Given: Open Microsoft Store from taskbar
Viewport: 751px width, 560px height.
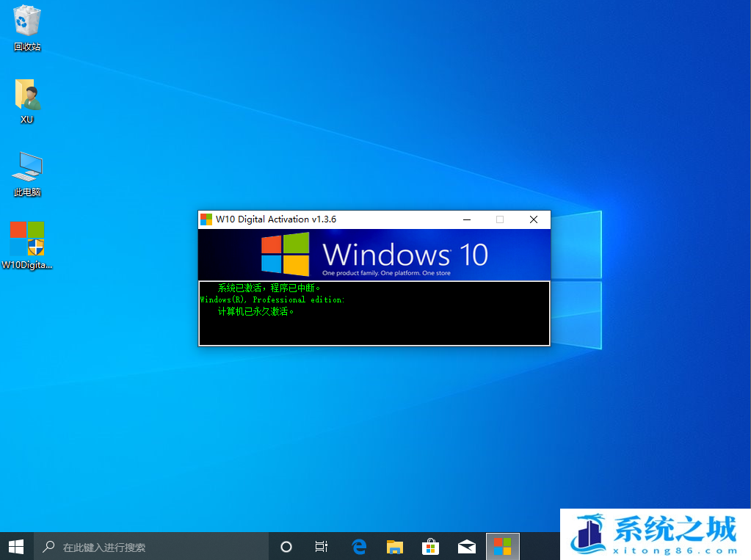Looking at the screenshot, I should tap(431, 547).
